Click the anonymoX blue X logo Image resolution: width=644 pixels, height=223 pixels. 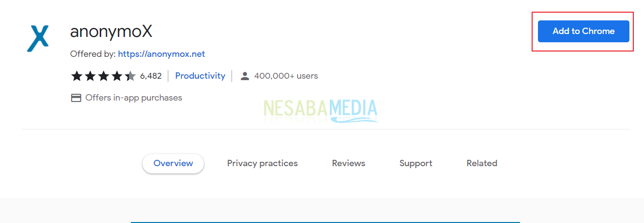(38, 37)
